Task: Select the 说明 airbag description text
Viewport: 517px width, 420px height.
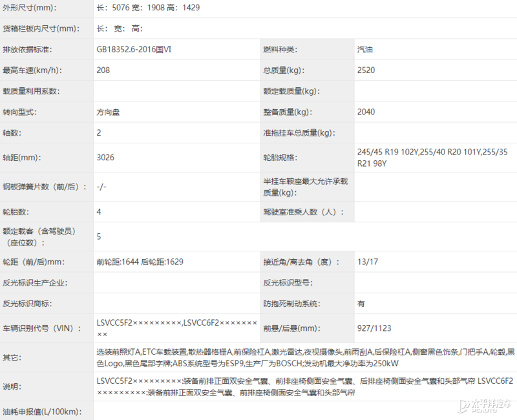Action: (x=305, y=386)
